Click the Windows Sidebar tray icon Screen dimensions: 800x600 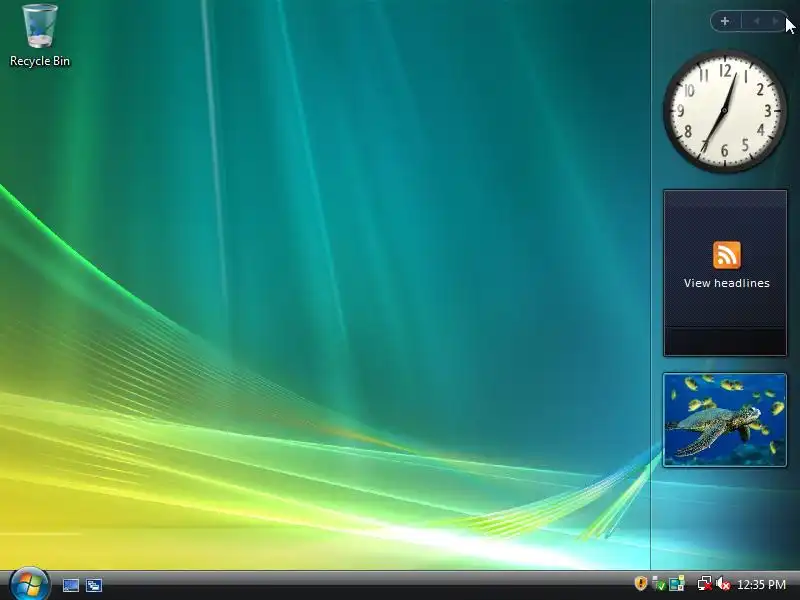tap(677, 583)
